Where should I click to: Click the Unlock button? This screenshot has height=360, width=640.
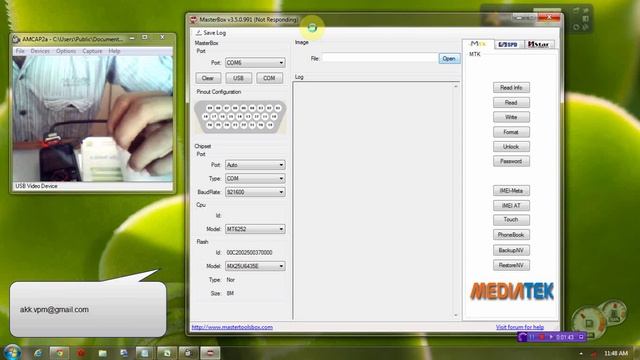(x=511, y=147)
